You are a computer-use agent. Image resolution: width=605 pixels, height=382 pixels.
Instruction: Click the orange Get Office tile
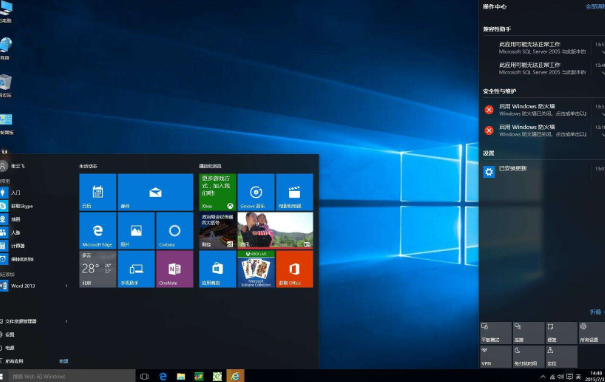pyautogui.click(x=295, y=269)
